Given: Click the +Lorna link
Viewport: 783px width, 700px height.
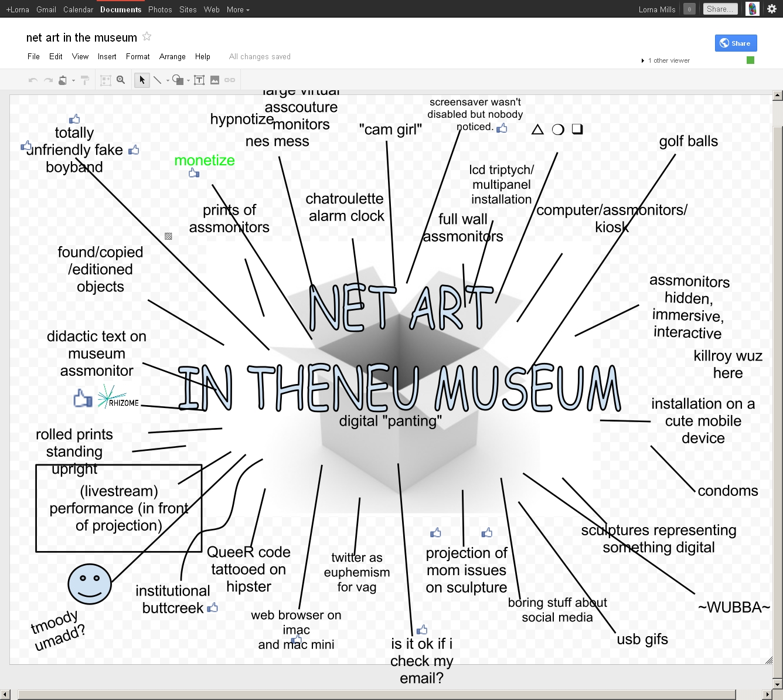Looking at the screenshot, I should pos(18,9).
